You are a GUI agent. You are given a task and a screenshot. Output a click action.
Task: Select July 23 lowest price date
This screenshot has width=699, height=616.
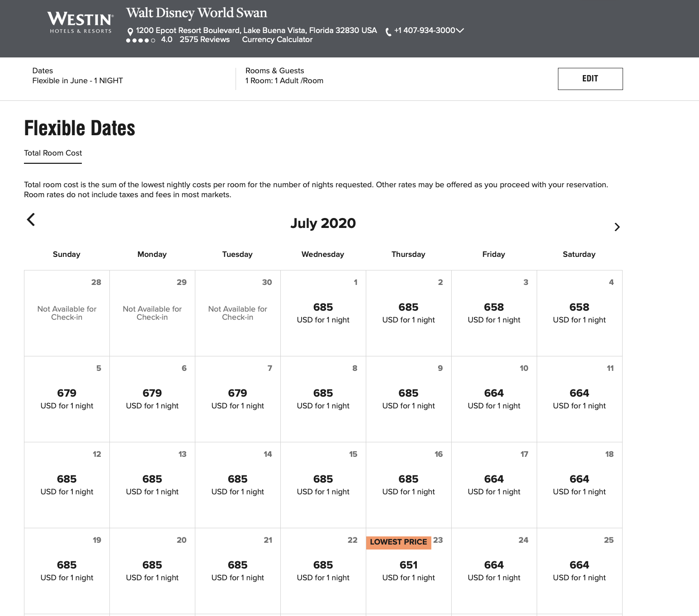click(x=408, y=570)
